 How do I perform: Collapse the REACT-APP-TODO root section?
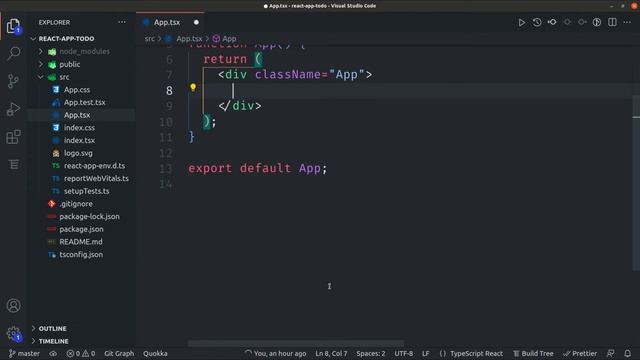(x=66, y=39)
